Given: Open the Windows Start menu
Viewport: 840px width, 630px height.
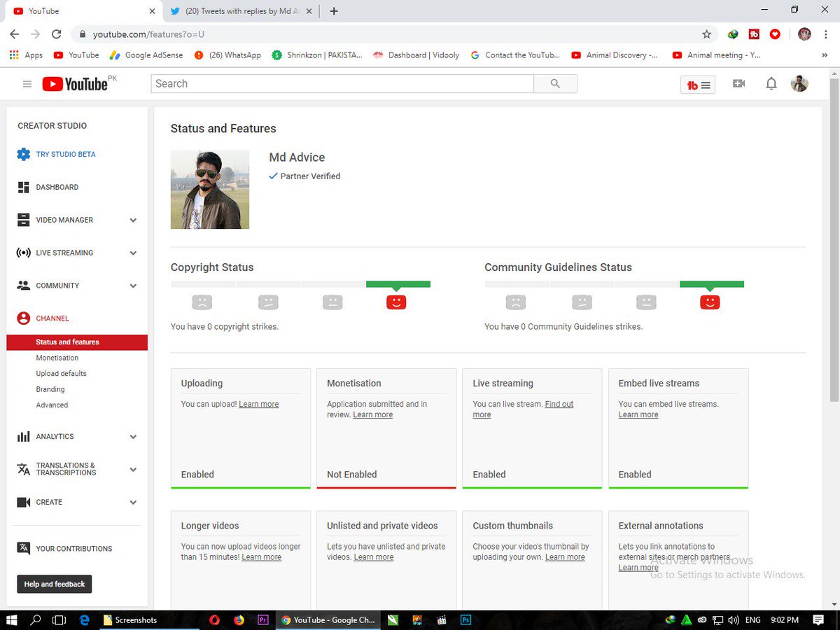Looking at the screenshot, I should click(x=12, y=619).
